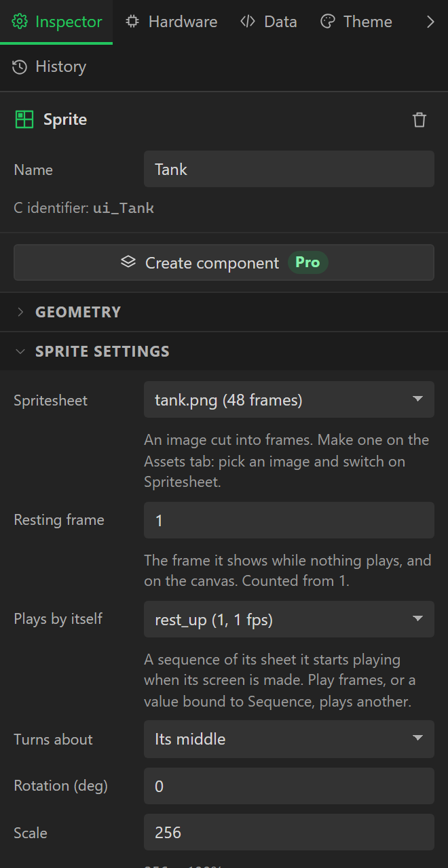Image resolution: width=448 pixels, height=868 pixels.
Task: Click the Create component button
Action: pyautogui.click(x=224, y=262)
